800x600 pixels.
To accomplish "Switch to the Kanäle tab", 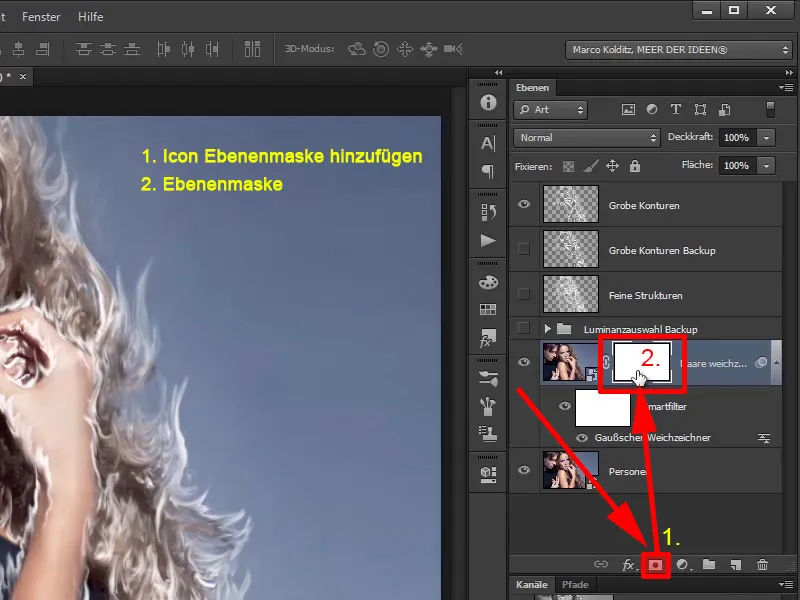I will tap(532, 585).
